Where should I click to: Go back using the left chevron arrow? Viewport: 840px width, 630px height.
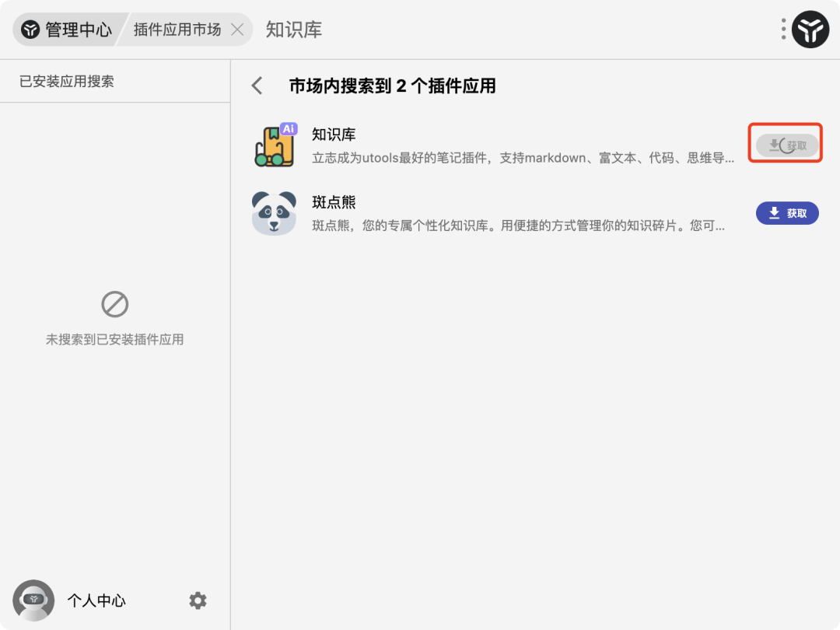pyautogui.click(x=257, y=86)
